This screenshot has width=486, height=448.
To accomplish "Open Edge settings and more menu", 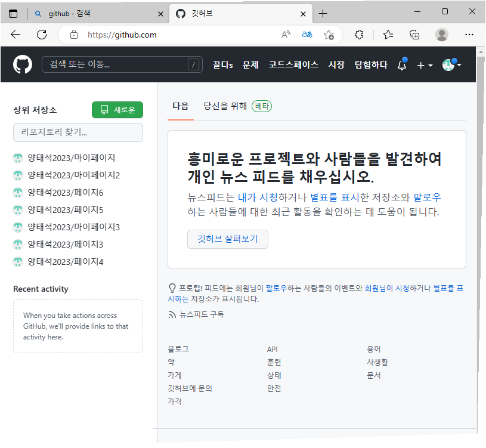I will click(x=469, y=35).
